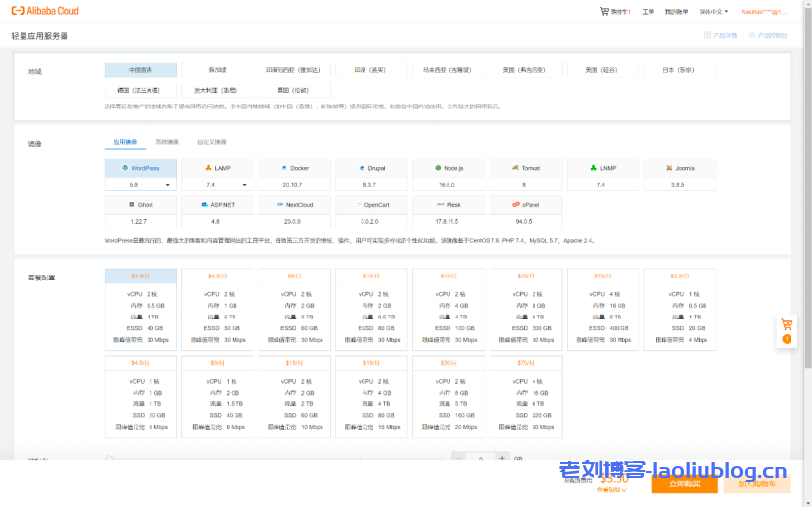Pick the $70 plan with ESSD 400 GB
This screenshot has width=812, height=507.
pos(603,309)
